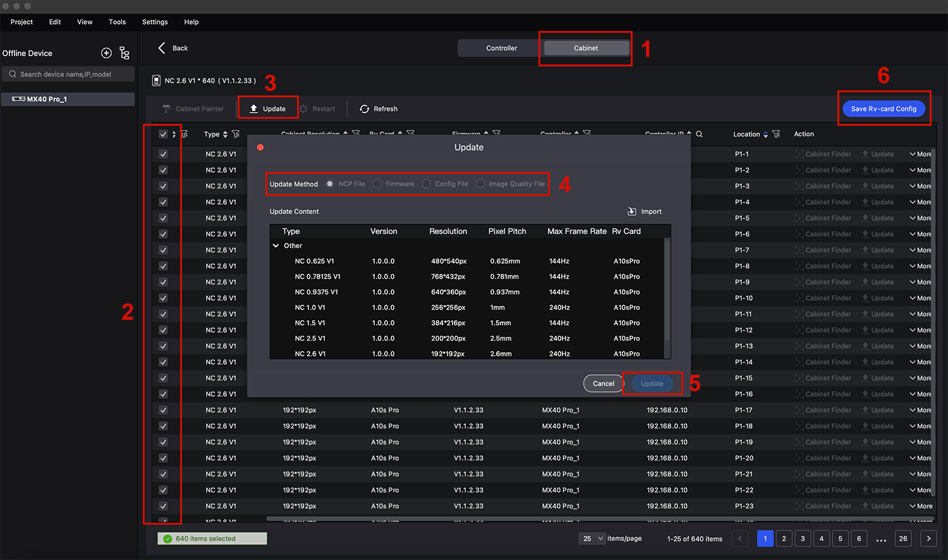
Task: Uncheck the first NC 2.6 V1 row
Action: tap(163, 154)
